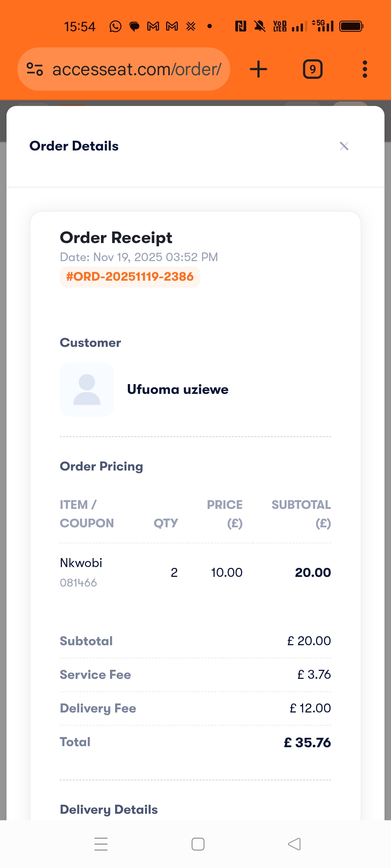Tap the Android home navigation button
Screen dimensions: 391x868
198,844
